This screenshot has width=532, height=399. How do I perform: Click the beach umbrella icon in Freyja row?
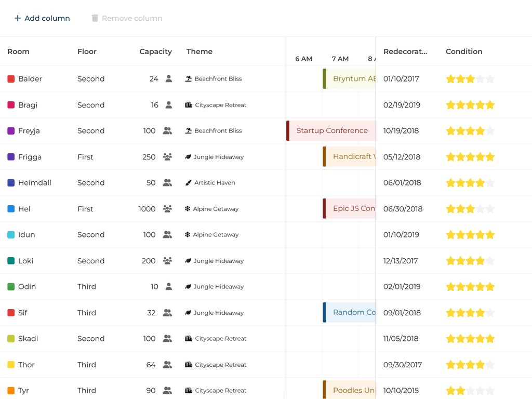(189, 131)
